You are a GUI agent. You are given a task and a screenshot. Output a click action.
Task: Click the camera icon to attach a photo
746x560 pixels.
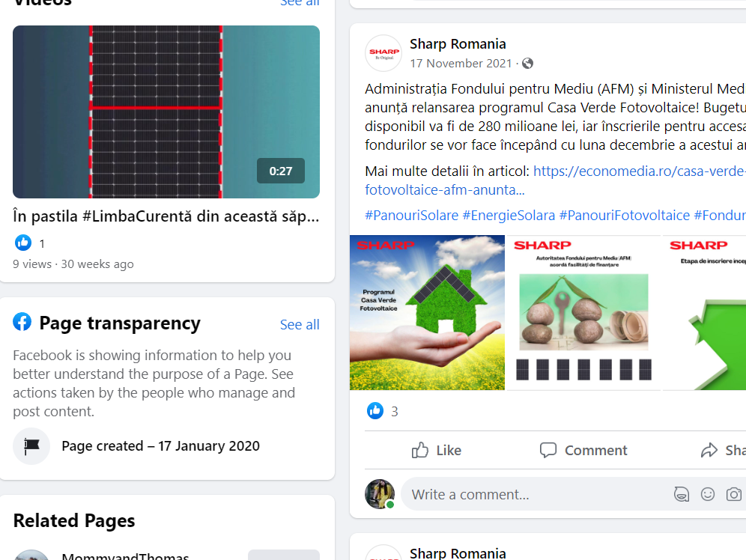tap(733, 494)
